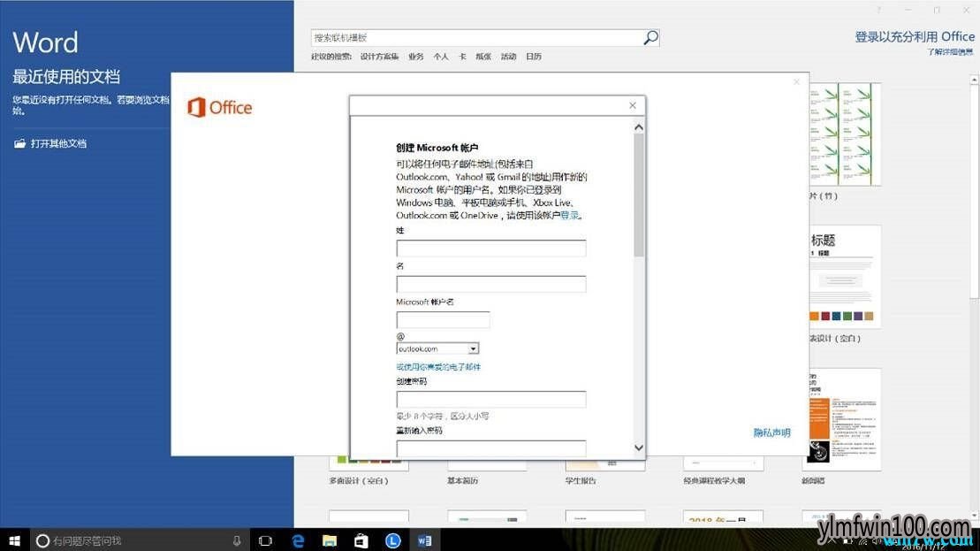The height and width of the screenshot is (551, 980).
Task: Open the 了解详细信息 link
Action: [950, 52]
